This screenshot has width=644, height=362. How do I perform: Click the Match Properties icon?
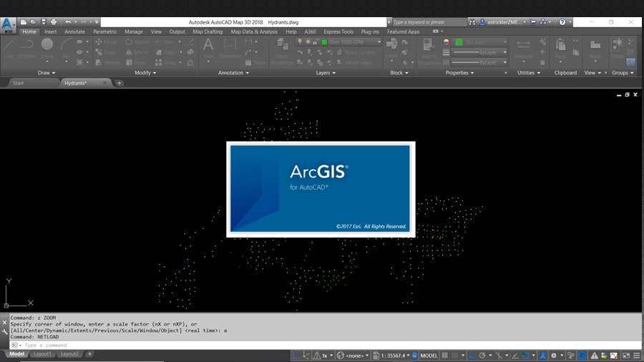point(429,51)
